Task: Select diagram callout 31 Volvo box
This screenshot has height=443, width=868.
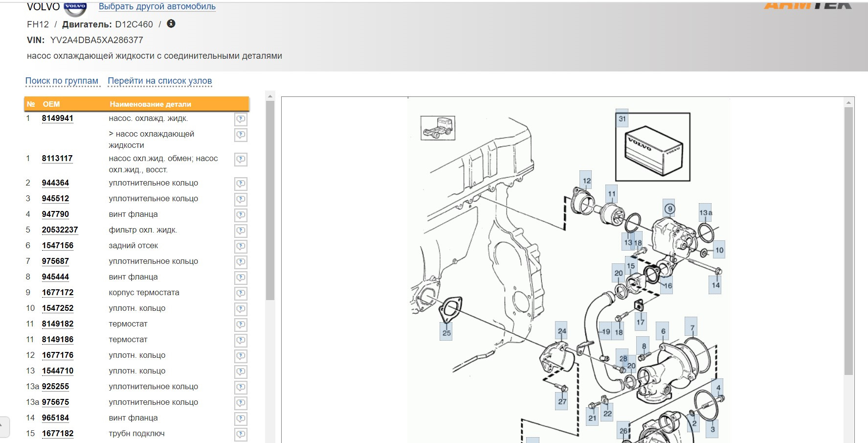Action: click(622, 118)
